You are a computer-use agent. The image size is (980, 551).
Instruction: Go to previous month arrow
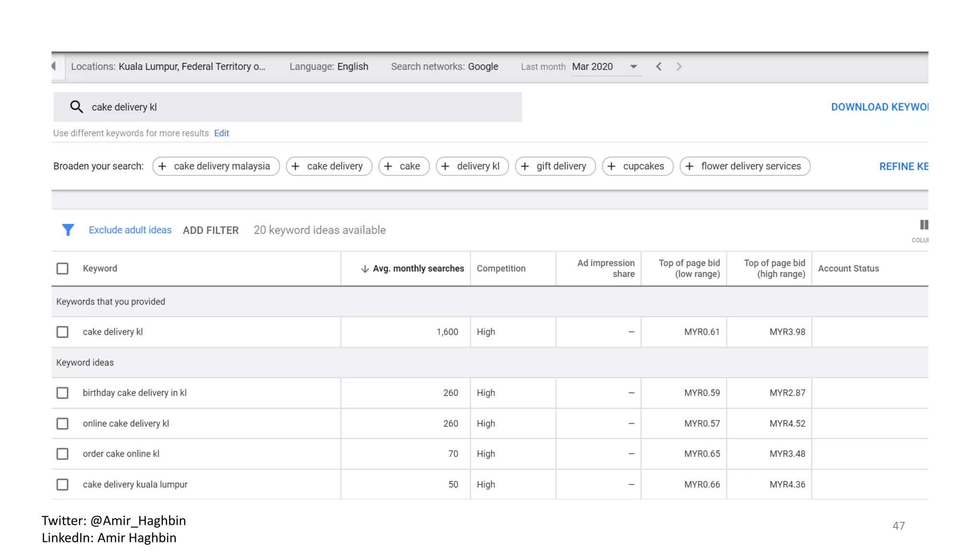659,66
